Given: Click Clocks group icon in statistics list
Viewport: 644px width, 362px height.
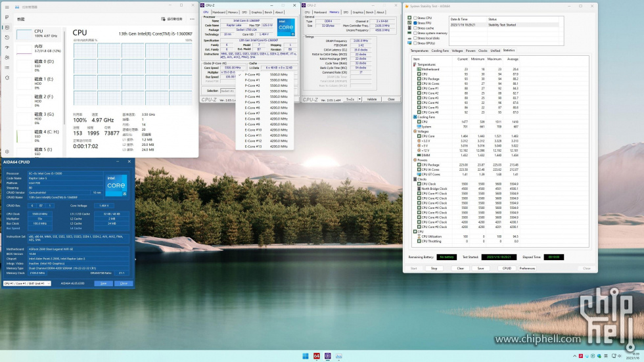Looking at the screenshot, I should point(415,179).
